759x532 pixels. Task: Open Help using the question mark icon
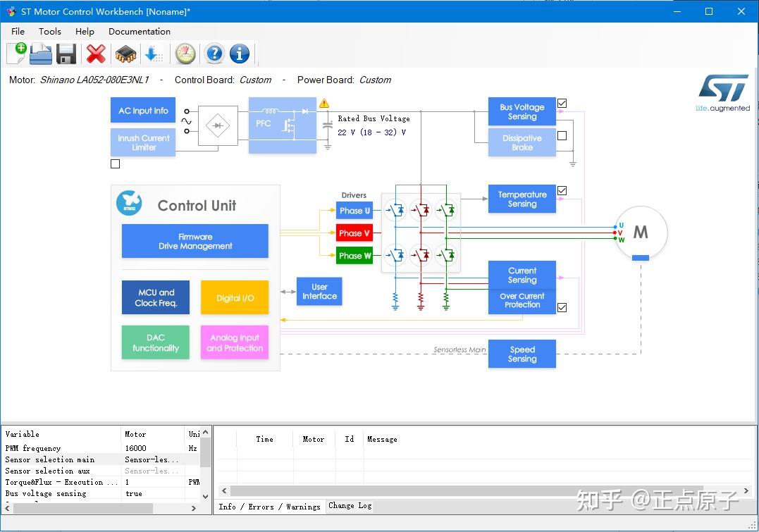[x=214, y=54]
